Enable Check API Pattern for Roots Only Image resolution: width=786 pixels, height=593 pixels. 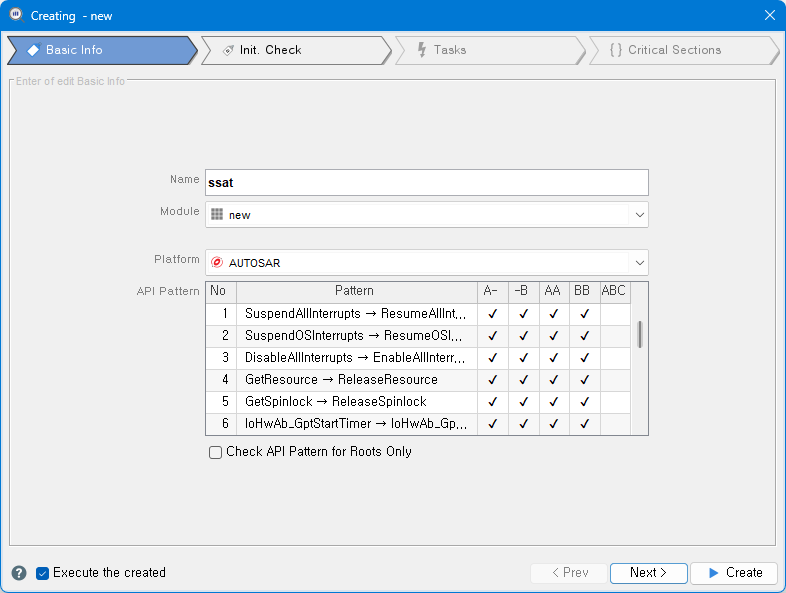click(x=215, y=452)
